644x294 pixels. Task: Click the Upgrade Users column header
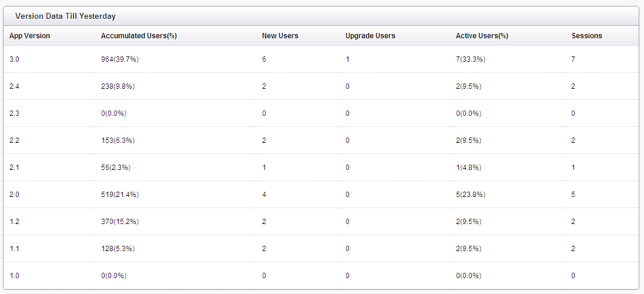[370, 36]
